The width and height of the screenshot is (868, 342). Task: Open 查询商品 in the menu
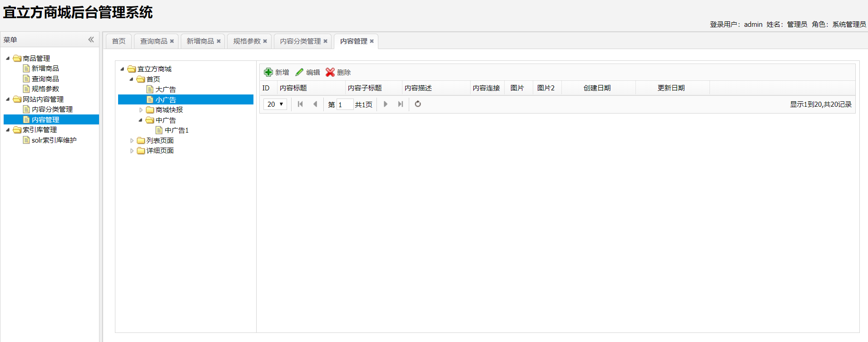(45, 79)
